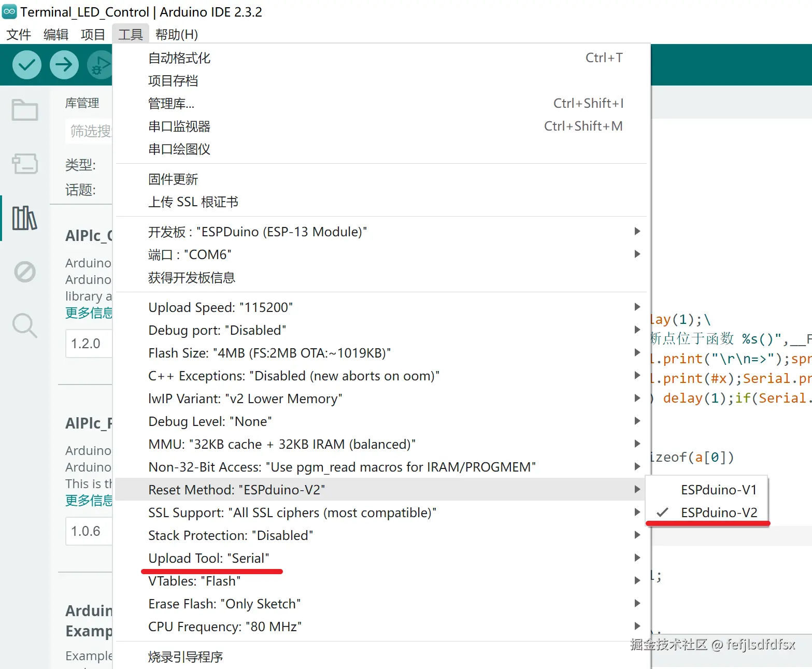Open the Debug sidebar icon
812x669 pixels.
click(25, 272)
